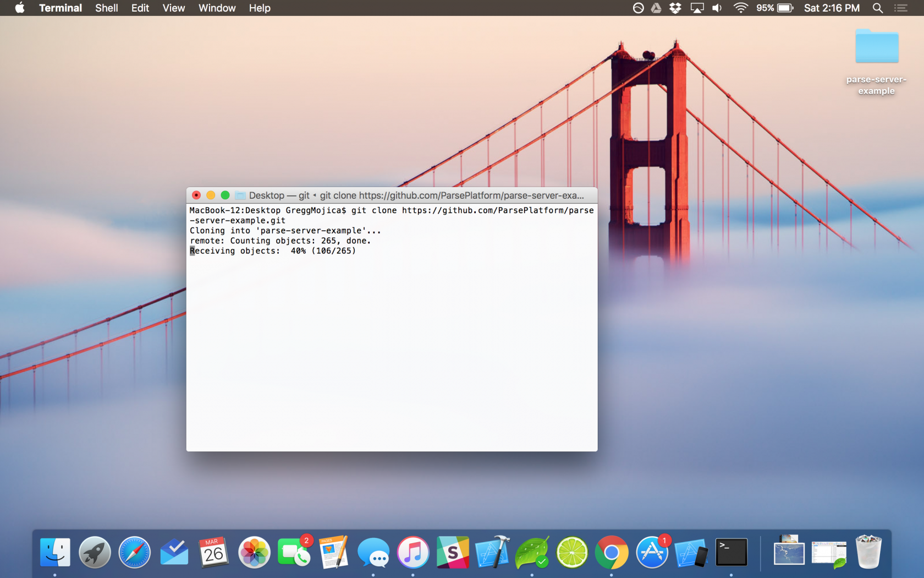924x578 pixels.
Task: Click the Dropbox icon in the menu bar
Action: click(x=675, y=8)
